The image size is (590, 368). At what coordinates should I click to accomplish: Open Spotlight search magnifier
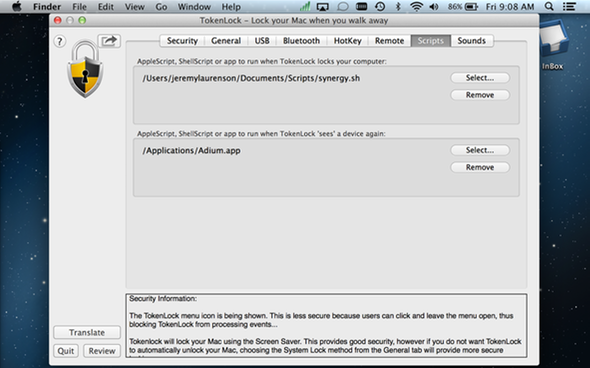point(549,6)
